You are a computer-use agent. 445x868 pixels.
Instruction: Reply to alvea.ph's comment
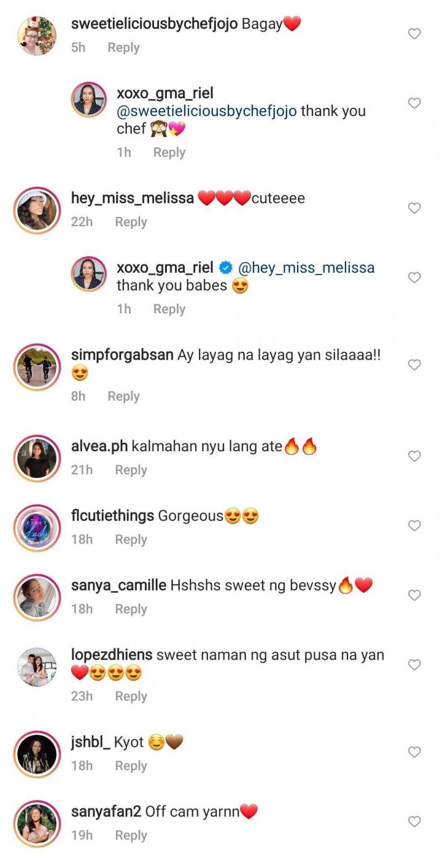(x=131, y=470)
